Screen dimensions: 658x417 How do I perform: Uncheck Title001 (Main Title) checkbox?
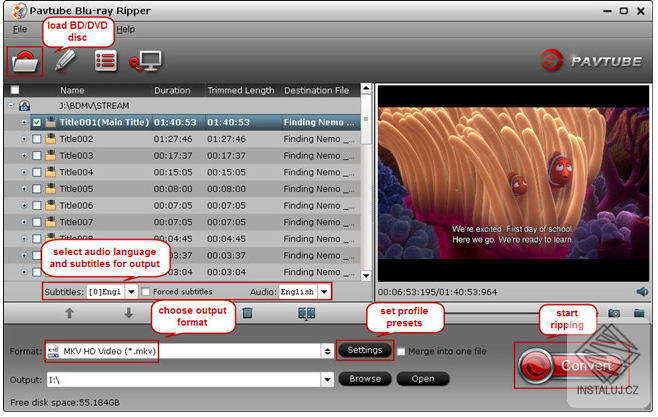coord(37,122)
